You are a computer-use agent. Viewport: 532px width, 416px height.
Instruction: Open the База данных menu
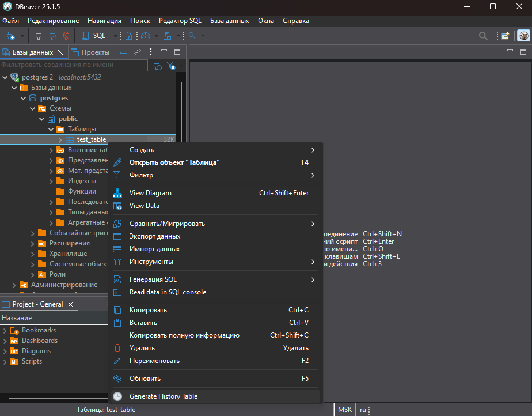(229, 21)
